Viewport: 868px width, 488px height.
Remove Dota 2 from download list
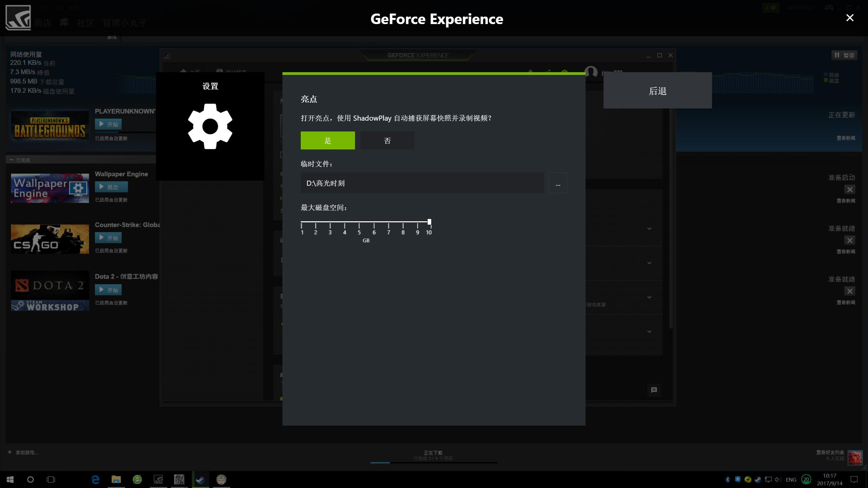pos(850,291)
